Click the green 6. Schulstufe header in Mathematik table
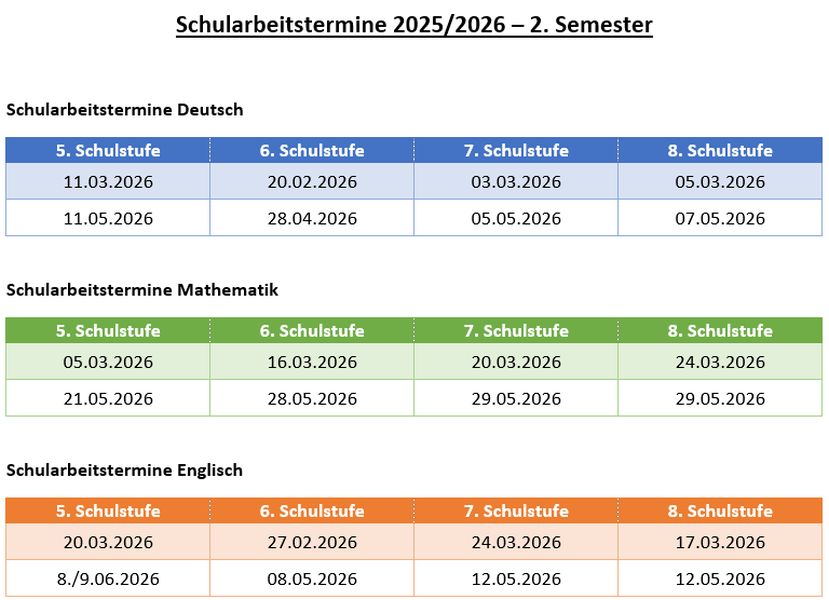 (312, 330)
